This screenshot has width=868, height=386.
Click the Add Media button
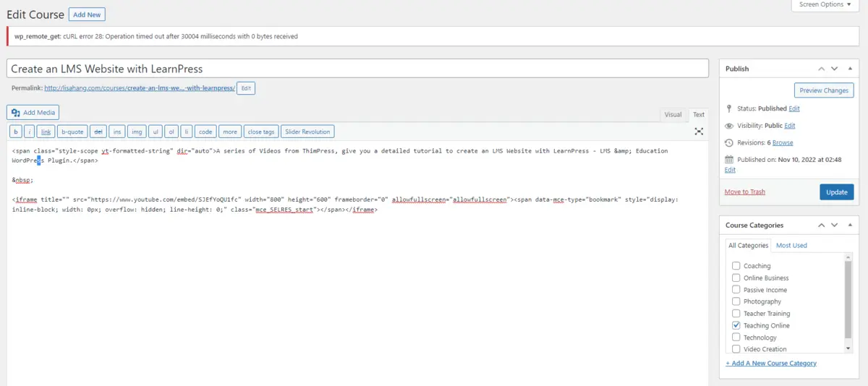click(x=33, y=113)
